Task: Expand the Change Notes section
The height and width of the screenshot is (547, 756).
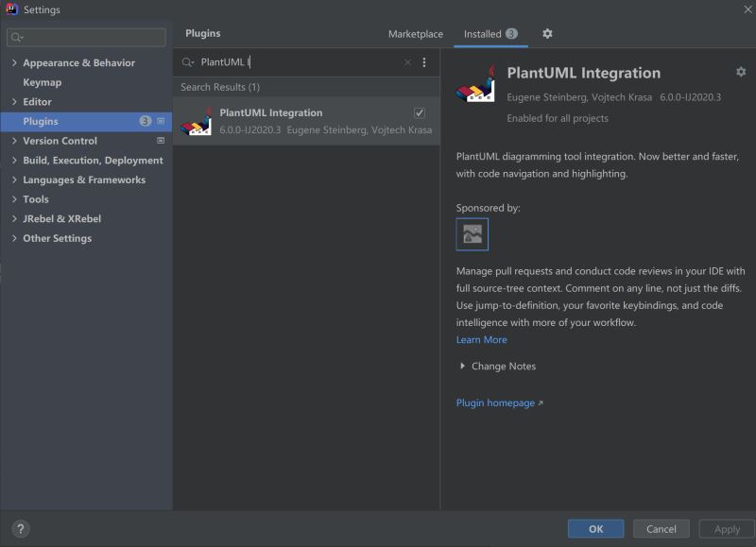Action: click(462, 367)
